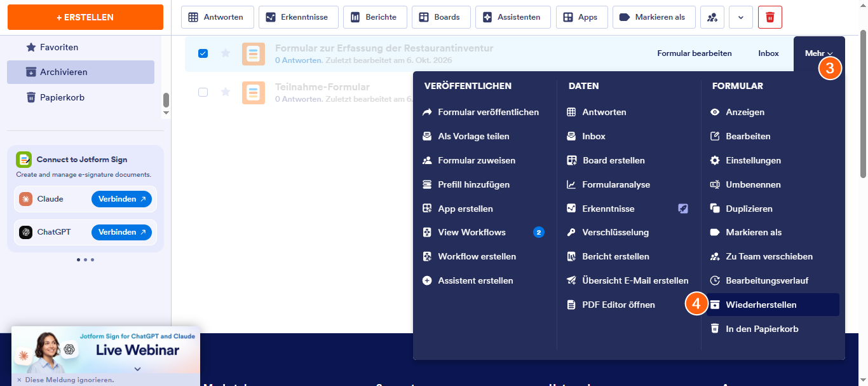The image size is (868, 386).
Task: Click the green Jotform Sign logo icon
Action: click(24, 160)
